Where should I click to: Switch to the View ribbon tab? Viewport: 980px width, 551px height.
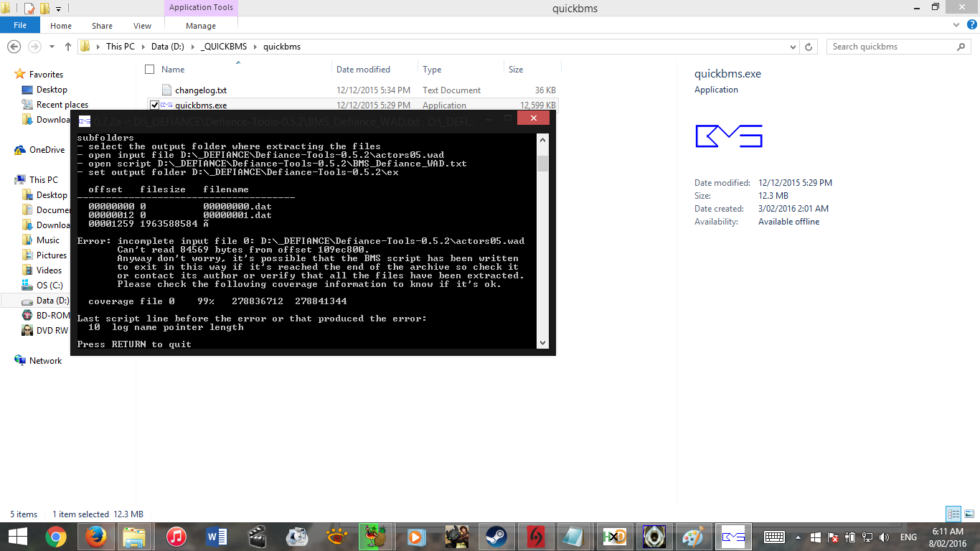142,26
